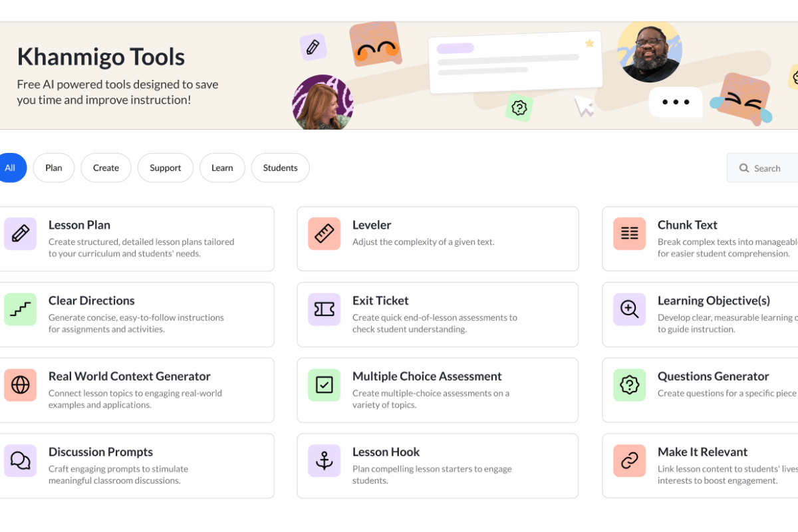
Task: Click the Make It Relevant link icon
Action: coord(629,461)
